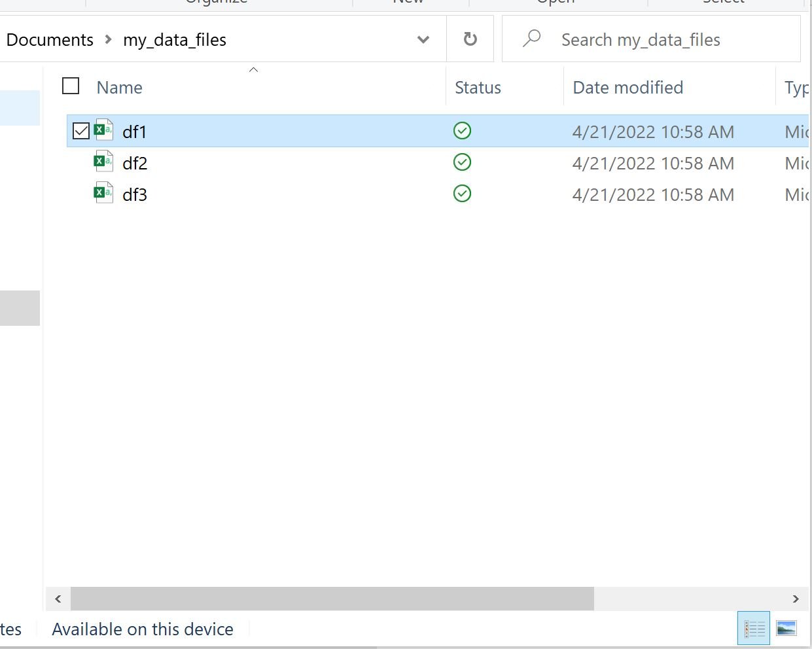
Task: Click the refresh button beside the address bar
Action: point(470,39)
